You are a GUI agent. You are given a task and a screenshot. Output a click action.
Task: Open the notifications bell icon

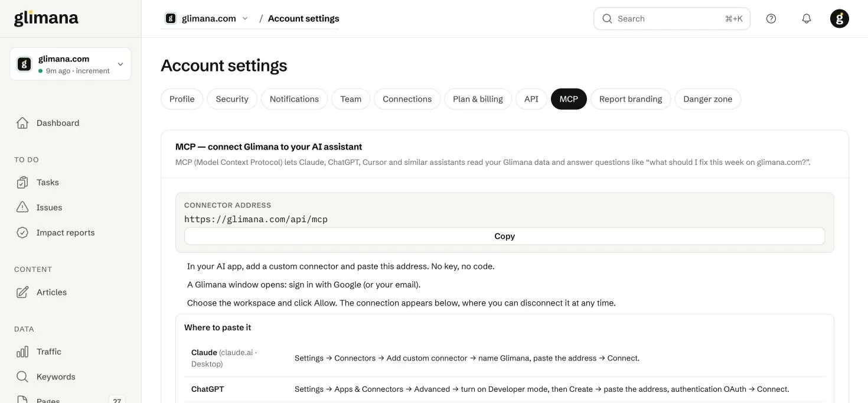pyautogui.click(x=807, y=18)
